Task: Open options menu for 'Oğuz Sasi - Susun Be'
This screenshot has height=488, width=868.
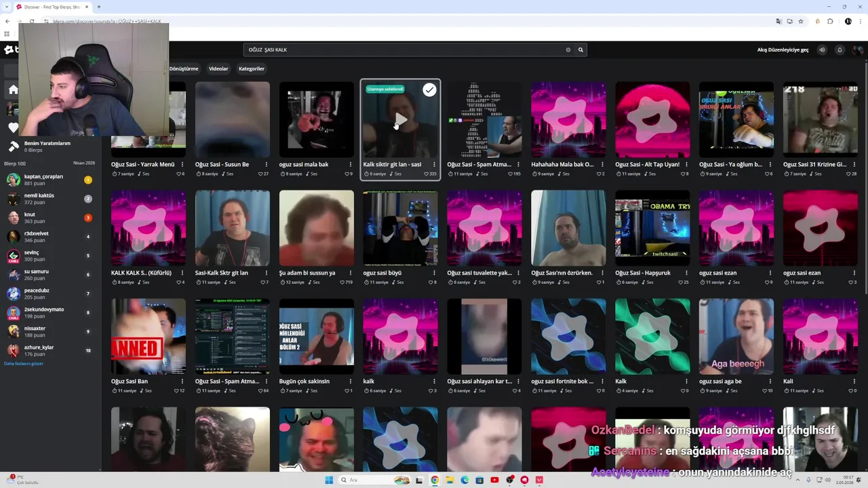Action: click(266, 164)
